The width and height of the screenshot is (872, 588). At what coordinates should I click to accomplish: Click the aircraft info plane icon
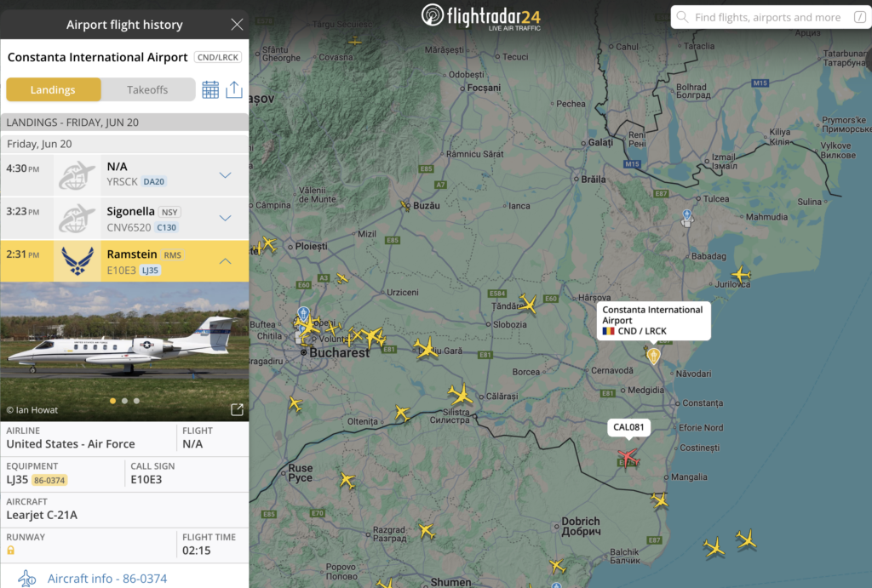point(26,579)
